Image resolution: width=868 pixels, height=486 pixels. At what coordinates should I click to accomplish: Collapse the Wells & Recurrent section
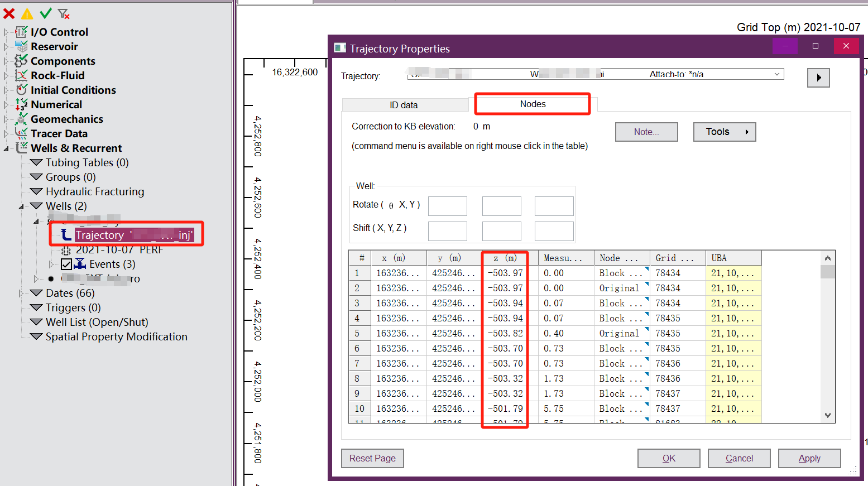pos(6,148)
